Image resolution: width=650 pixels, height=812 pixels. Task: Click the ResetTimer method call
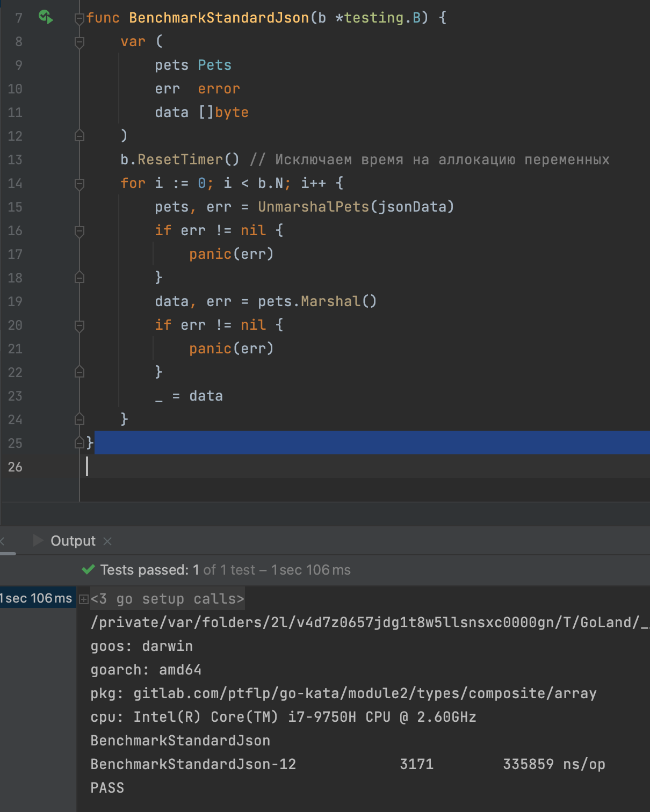tap(180, 160)
